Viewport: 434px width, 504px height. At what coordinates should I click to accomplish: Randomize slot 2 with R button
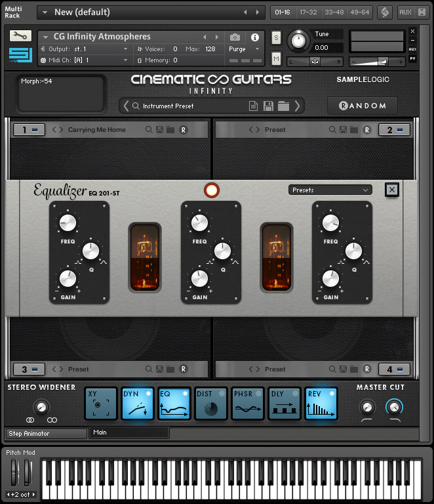tap(367, 130)
